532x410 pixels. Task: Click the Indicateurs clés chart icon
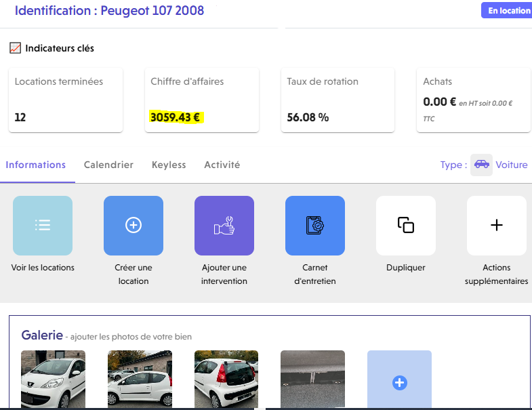[16, 48]
